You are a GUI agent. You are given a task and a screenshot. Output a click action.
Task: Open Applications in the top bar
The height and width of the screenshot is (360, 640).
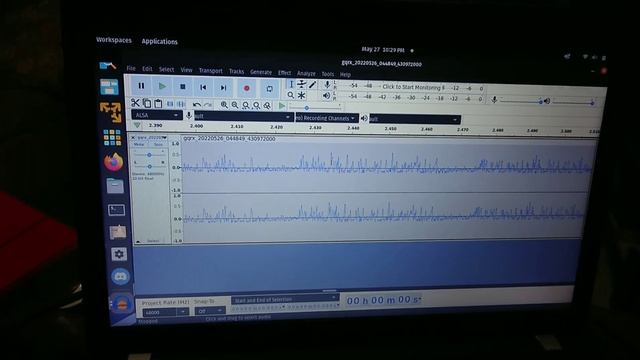point(160,41)
